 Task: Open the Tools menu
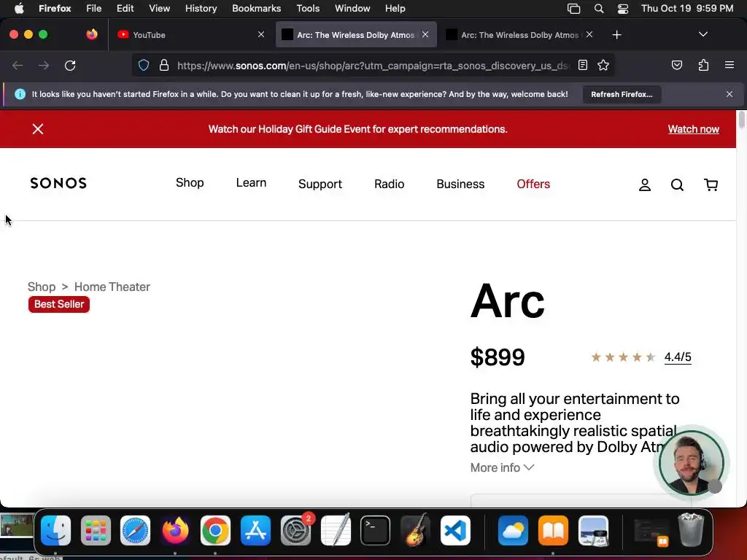(x=308, y=8)
